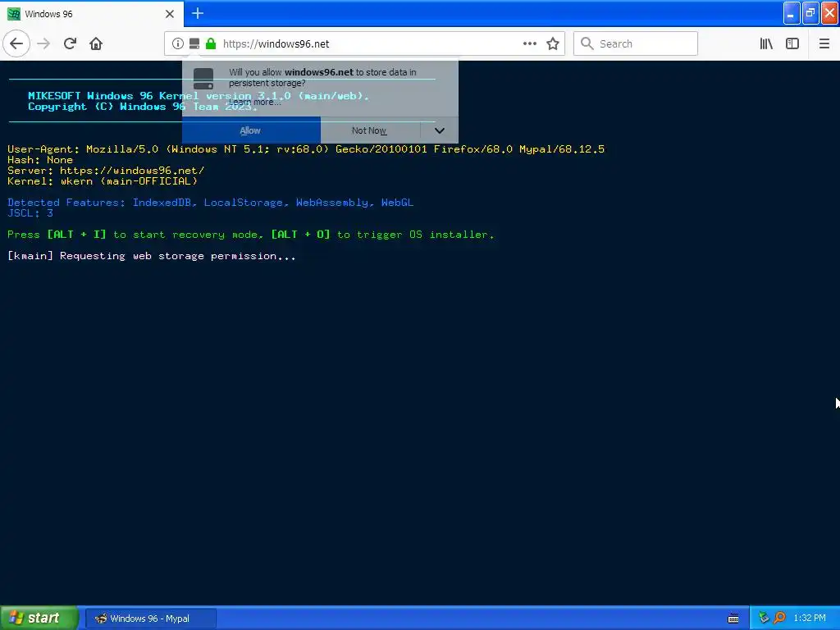Click the 'Server: https://windows96.net/' line

pos(106,171)
